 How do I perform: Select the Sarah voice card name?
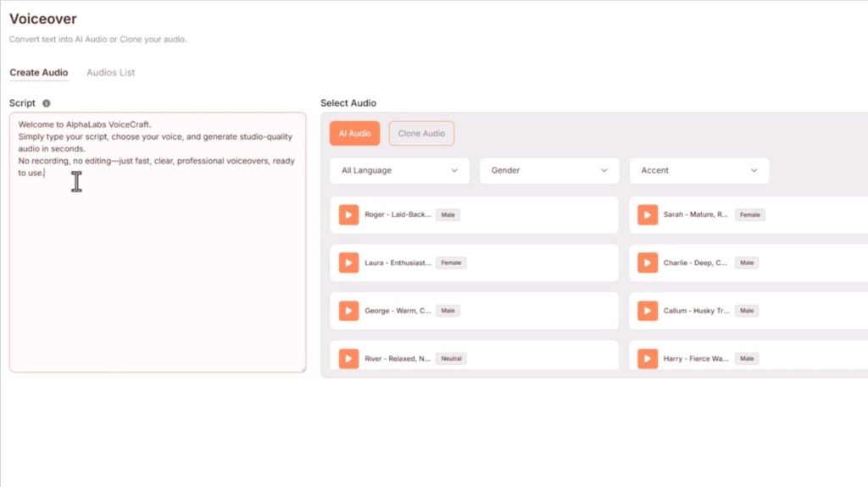(695, 215)
